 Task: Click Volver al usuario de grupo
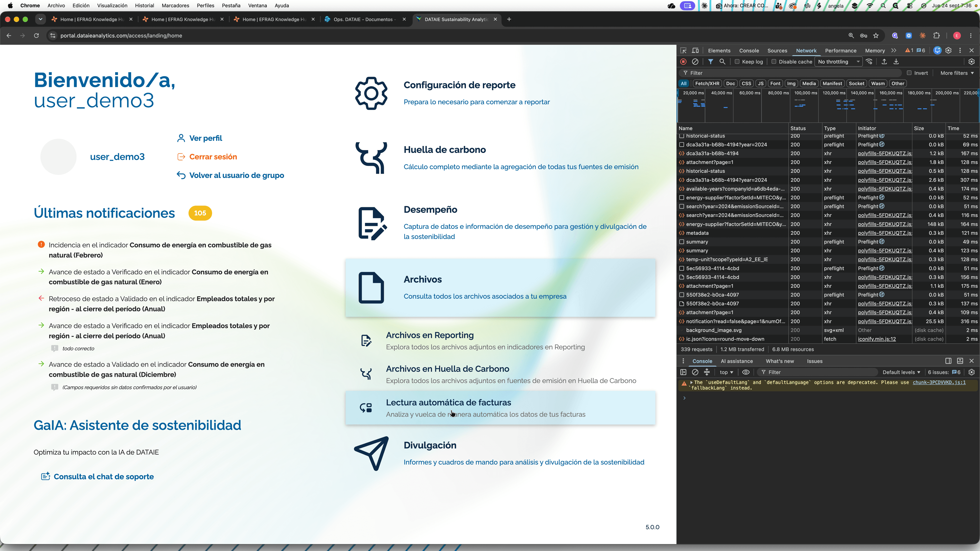pyautogui.click(x=230, y=175)
